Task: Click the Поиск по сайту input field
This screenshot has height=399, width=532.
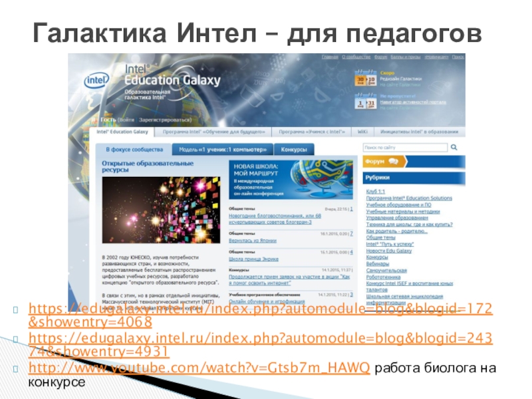Action: pyautogui.click(x=405, y=148)
